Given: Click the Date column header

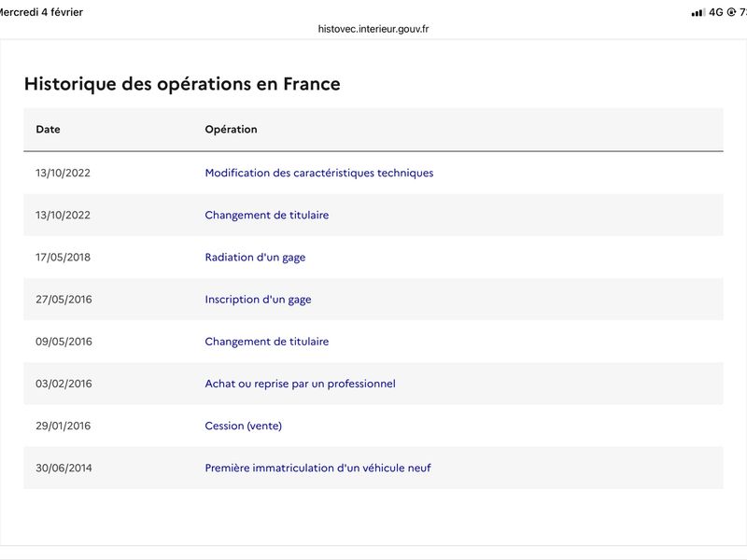Looking at the screenshot, I should click(49, 130).
